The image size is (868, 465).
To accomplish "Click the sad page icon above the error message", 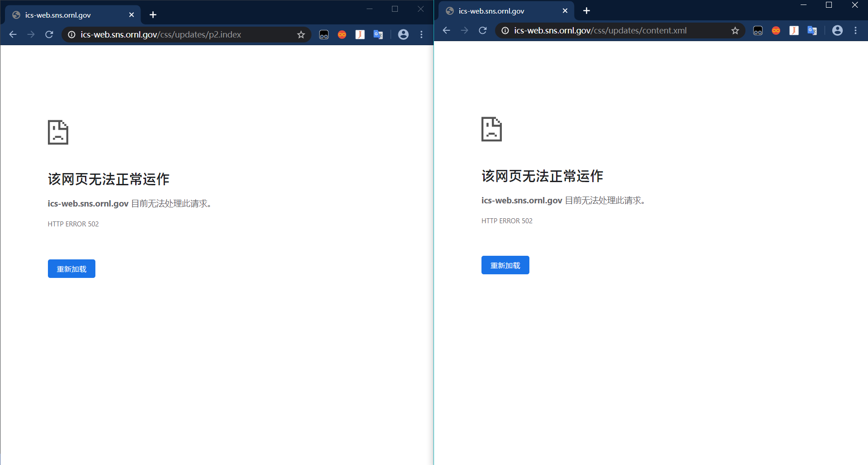I will pos(57,132).
